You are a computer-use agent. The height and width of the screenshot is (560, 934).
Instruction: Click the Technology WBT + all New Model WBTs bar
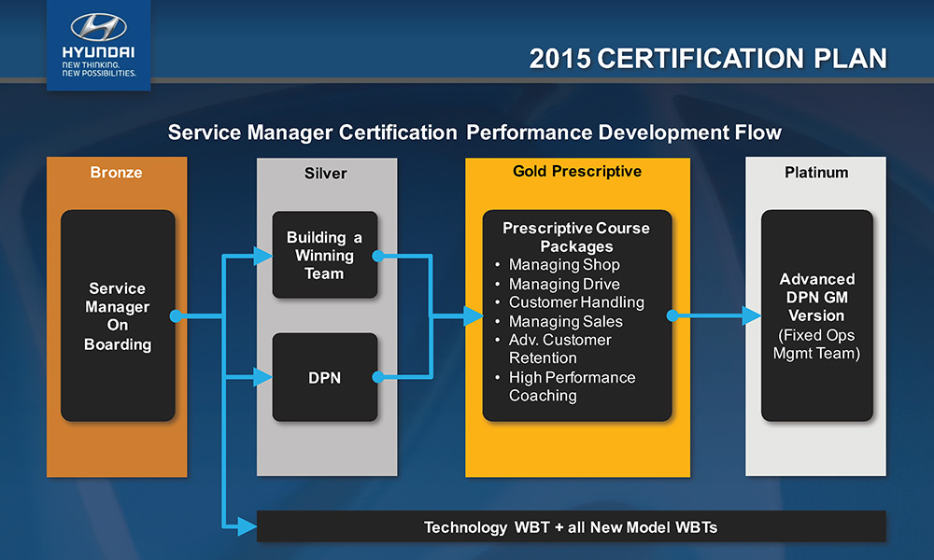tap(571, 527)
